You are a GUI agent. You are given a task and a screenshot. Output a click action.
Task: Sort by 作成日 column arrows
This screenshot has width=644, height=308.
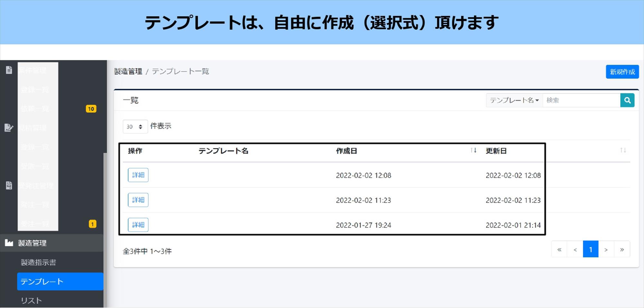473,150
